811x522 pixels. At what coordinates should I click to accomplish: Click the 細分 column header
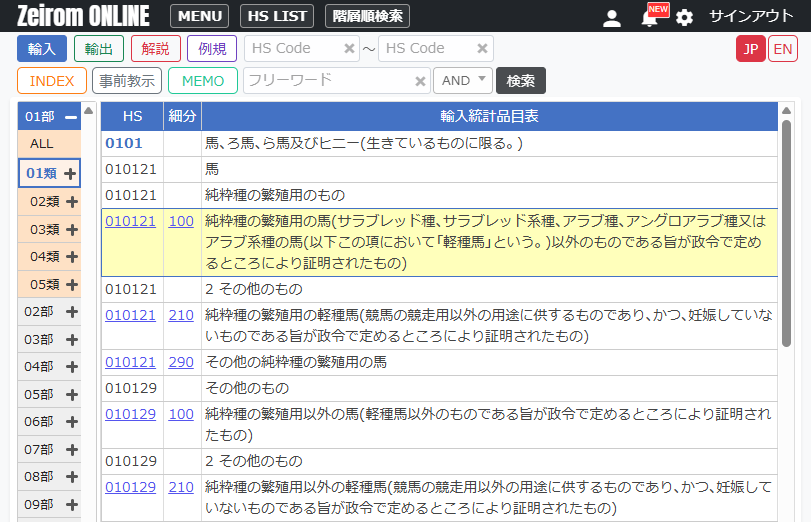point(182,116)
